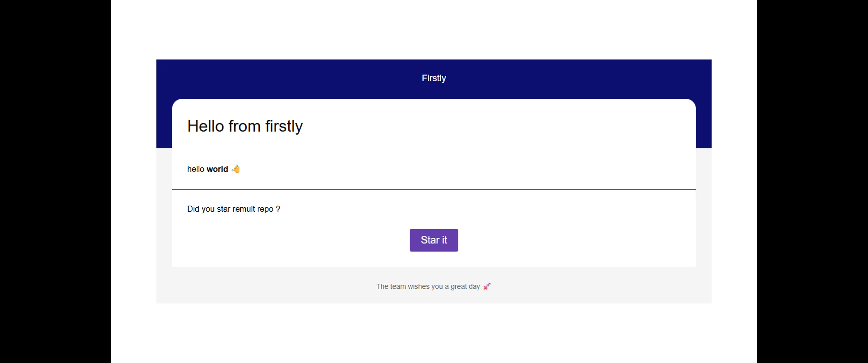Click the purple Star it button
This screenshot has width=868, height=363.
(x=434, y=240)
